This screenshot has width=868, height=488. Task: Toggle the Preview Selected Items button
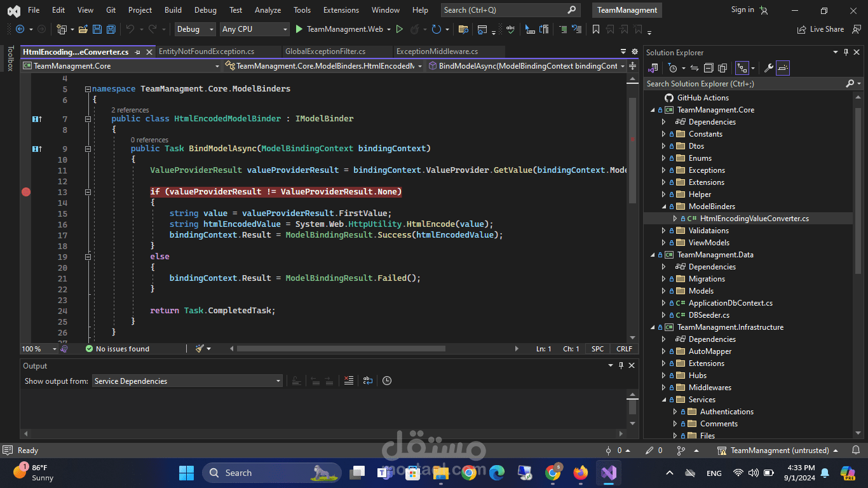click(x=783, y=68)
